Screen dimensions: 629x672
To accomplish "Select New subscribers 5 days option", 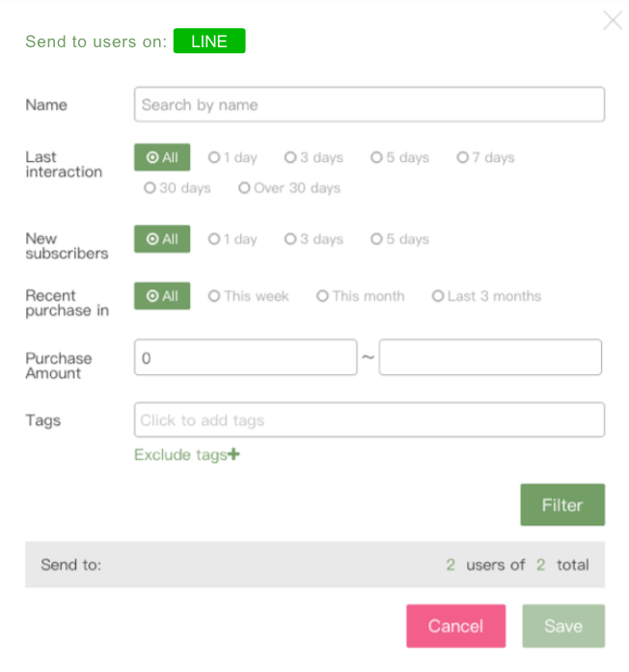I will pyautogui.click(x=399, y=239).
